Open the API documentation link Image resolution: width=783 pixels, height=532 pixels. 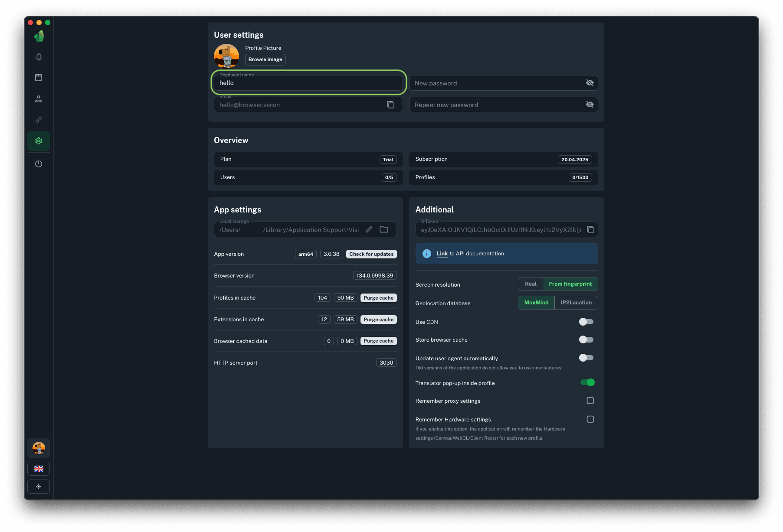pos(442,254)
